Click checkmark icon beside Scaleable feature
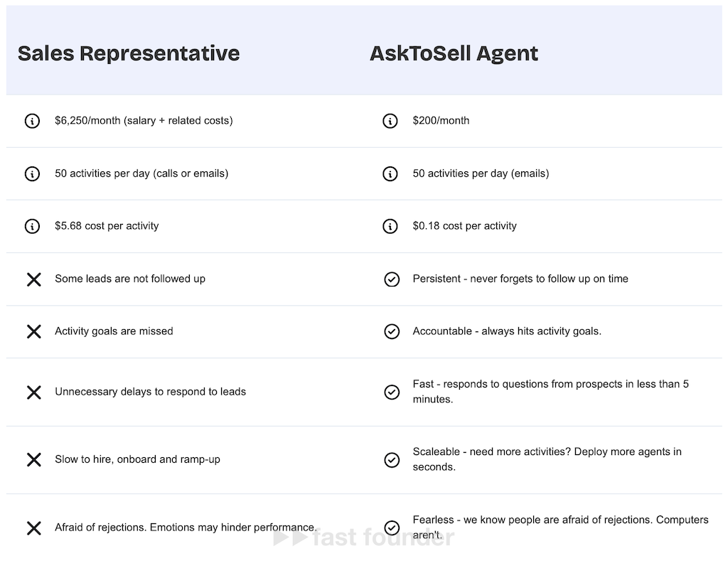Image resolution: width=728 pixels, height=561 pixels. pyautogui.click(x=392, y=459)
